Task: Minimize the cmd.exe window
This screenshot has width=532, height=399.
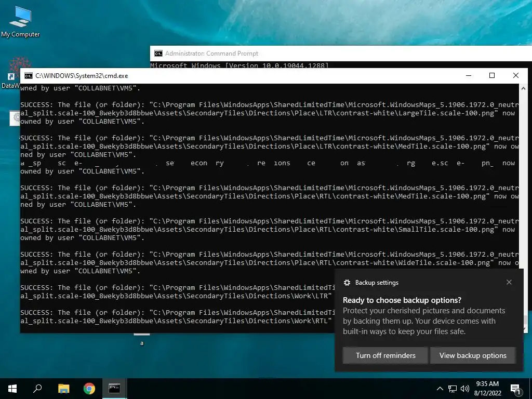Action: [x=469, y=76]
